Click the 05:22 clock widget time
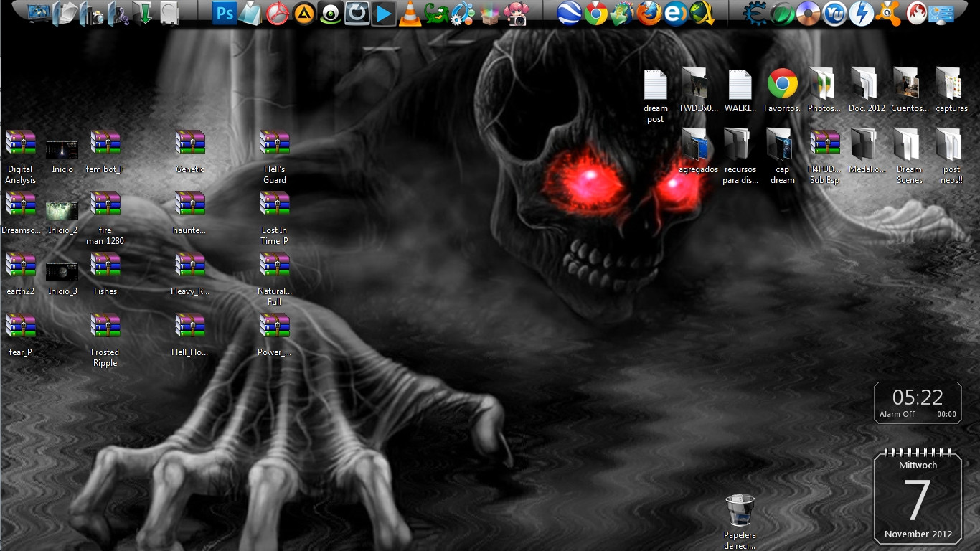Screen dimensions: 980x551 pos(918,397)
